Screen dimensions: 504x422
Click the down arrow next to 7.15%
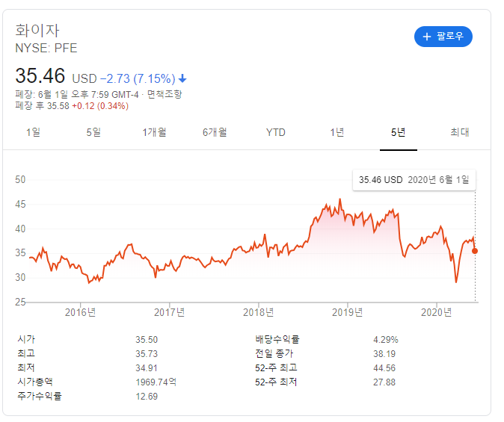(x=182, y=78)
